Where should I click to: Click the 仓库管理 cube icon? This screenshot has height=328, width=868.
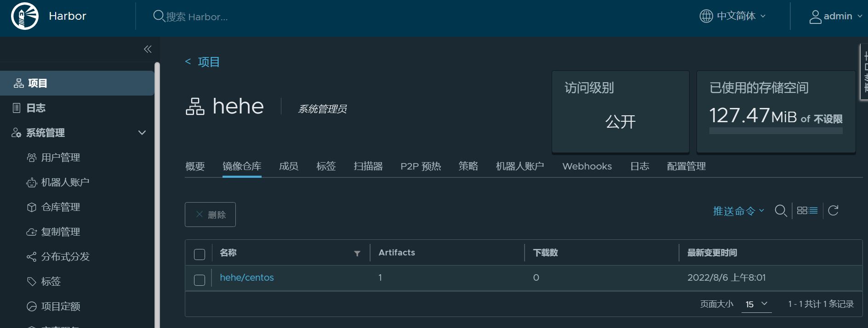click(32, 207)
